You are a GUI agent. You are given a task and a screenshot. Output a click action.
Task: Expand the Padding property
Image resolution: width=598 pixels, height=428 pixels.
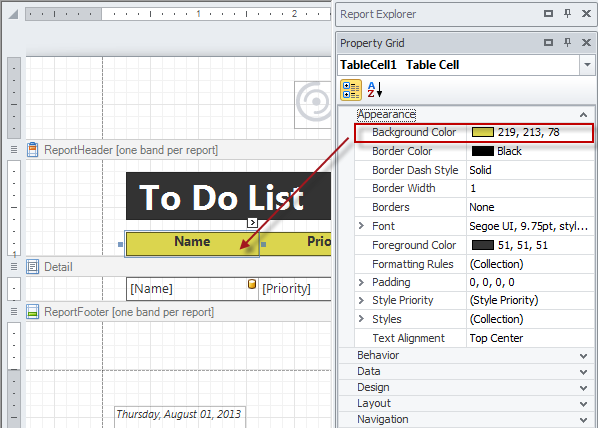pyautogui.click(x=361, y=282)
